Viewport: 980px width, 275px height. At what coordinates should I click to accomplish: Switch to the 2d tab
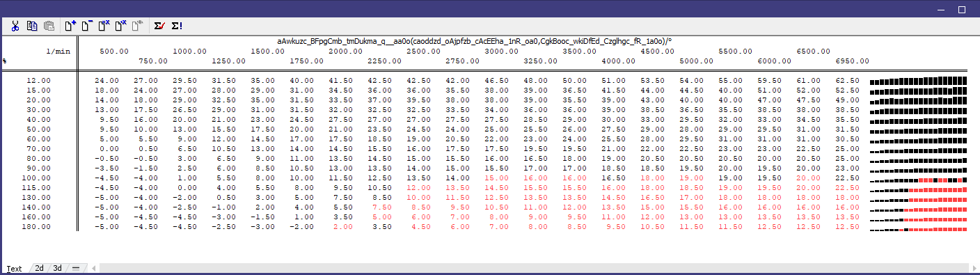[x=40, y=268]
